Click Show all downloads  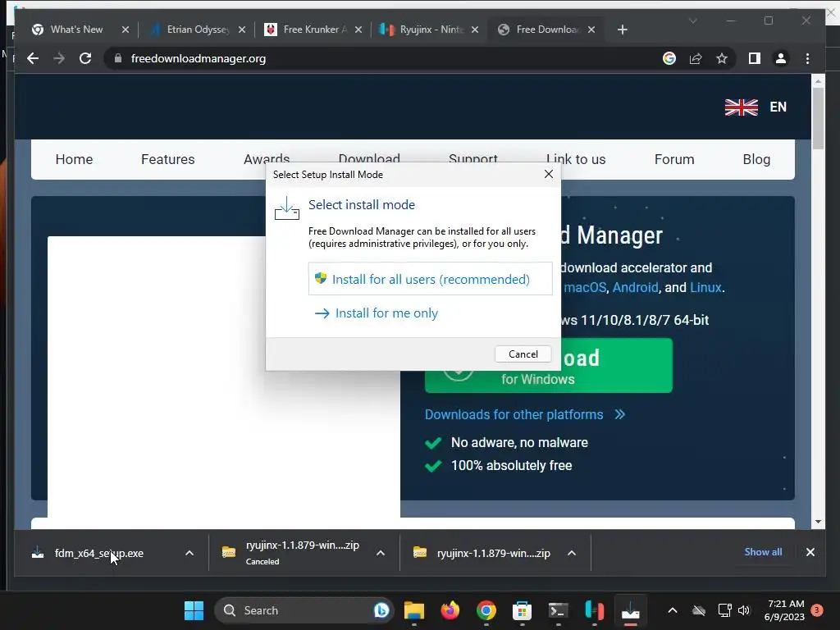point(763,552)
